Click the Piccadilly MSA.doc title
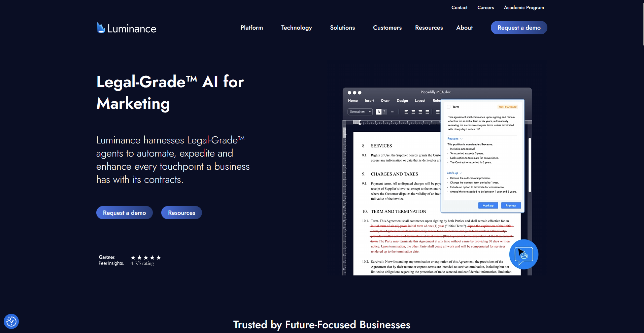This screenshot has width=644, height=333. coord(436,92)
